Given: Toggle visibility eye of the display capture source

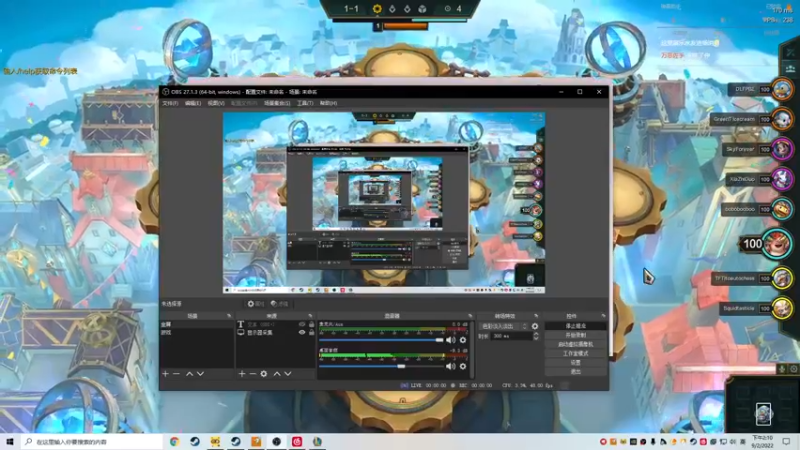Looking at the screenshot, I should coord(302,333).
